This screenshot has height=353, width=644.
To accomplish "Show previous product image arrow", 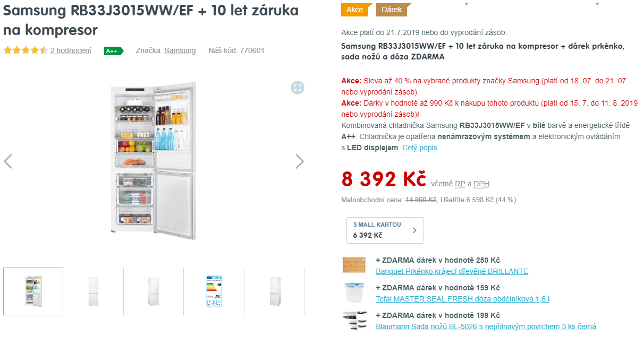I will coord(8,161).
